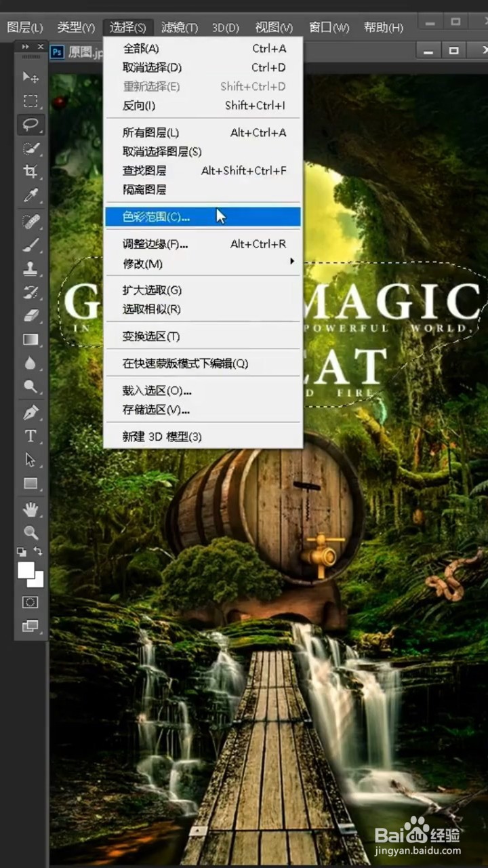Change screen mode from toolbar bottom icon
Image resolution: width=488 pixels, height=868 pixels.
pos(30,626)
